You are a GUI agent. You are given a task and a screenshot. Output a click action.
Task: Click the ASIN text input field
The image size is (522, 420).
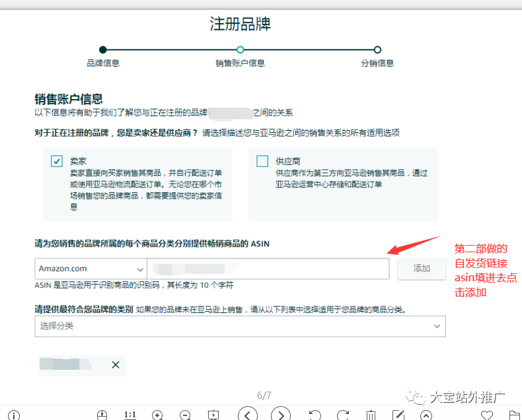pyautogui.click(x=268, y=269)
